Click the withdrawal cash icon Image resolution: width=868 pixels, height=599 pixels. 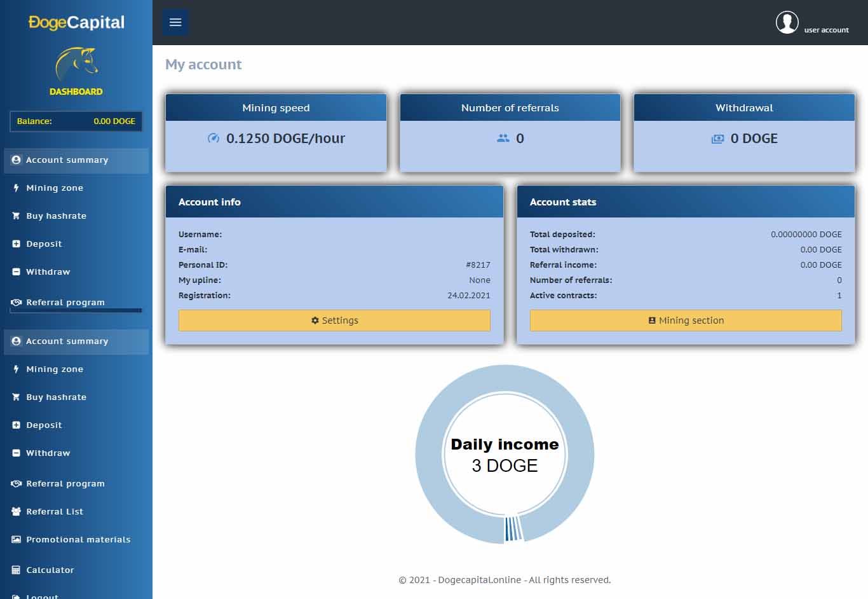717,139
